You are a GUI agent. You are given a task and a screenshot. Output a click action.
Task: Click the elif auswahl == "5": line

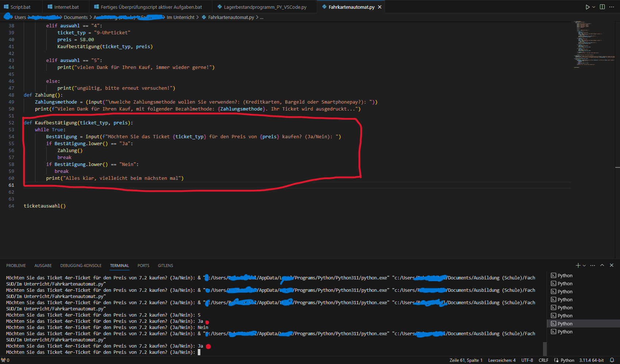pos(74,60)
